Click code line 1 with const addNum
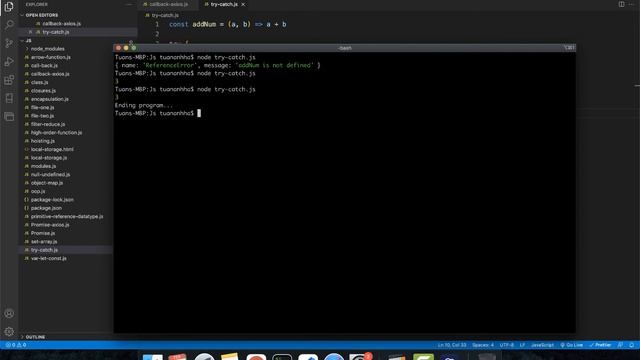Image resolution: width=640 pixels, height=360 pixels. click(227, 24)
